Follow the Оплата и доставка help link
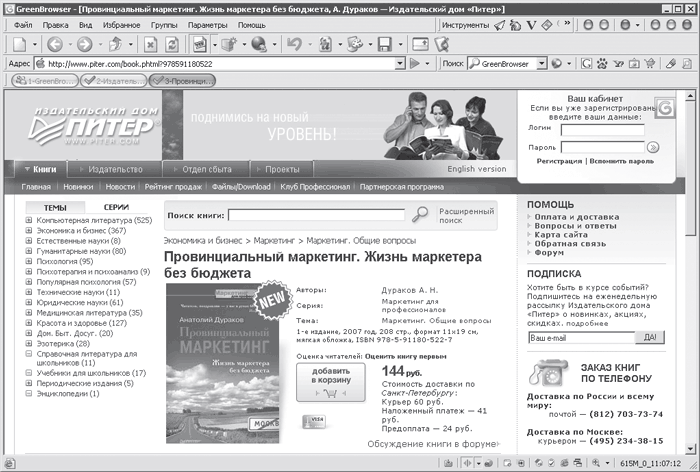The width and height of the screenshot is (700, 472). tap(577, 217)
